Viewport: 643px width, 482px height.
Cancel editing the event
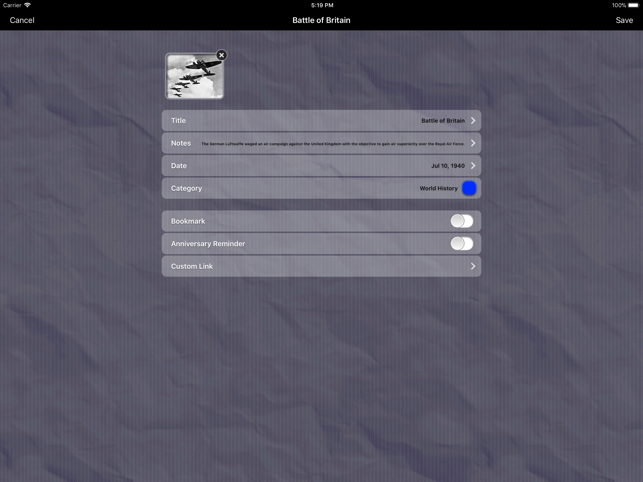(22, 20)
